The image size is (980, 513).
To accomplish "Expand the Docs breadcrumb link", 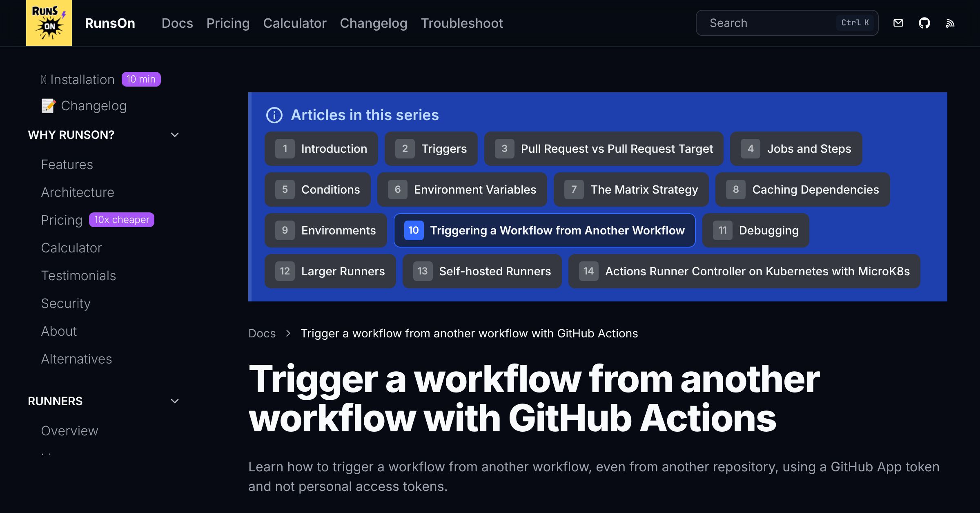I will click(262, 333).
